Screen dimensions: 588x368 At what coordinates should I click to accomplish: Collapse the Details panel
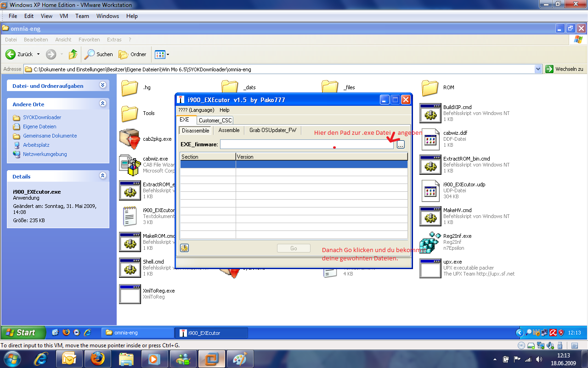point(102,176)
